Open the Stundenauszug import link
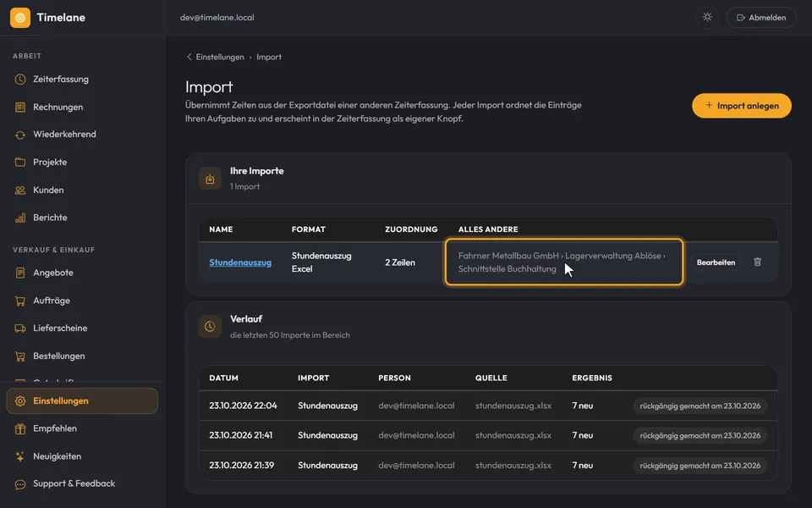Image resolution: width=812 pixels, height=508 pixels. click(x=240, y=262)
